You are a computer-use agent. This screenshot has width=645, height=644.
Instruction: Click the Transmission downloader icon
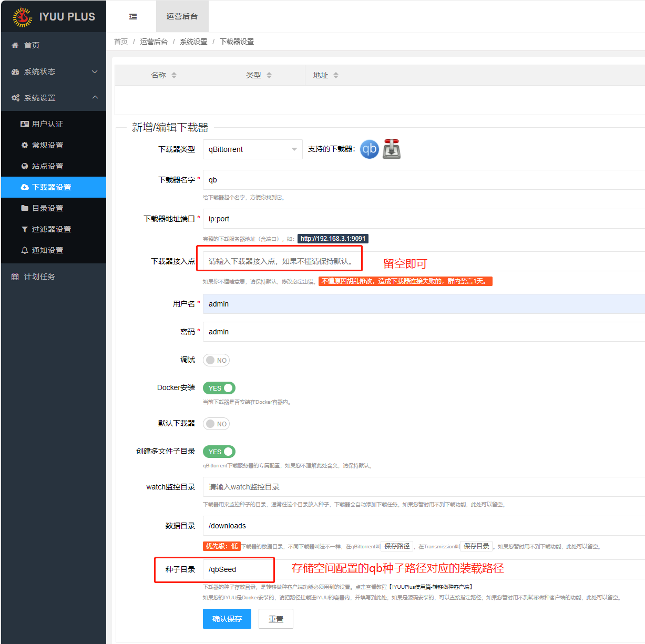coord(391,149)
